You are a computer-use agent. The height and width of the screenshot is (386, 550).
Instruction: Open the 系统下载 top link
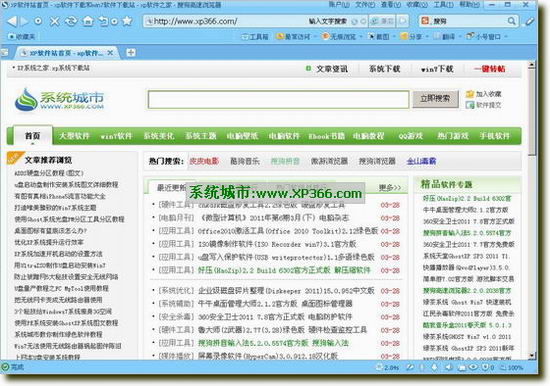click(x=384, y=69)
